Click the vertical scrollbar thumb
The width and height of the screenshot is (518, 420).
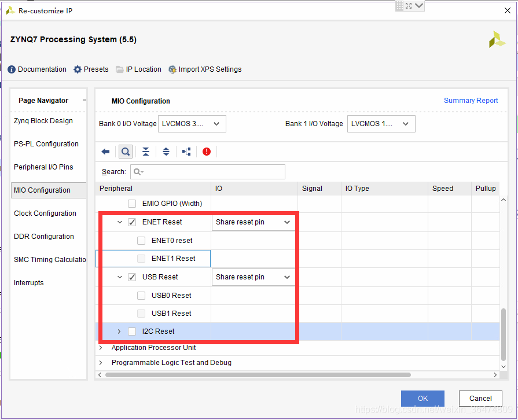(x=504, y=334)
